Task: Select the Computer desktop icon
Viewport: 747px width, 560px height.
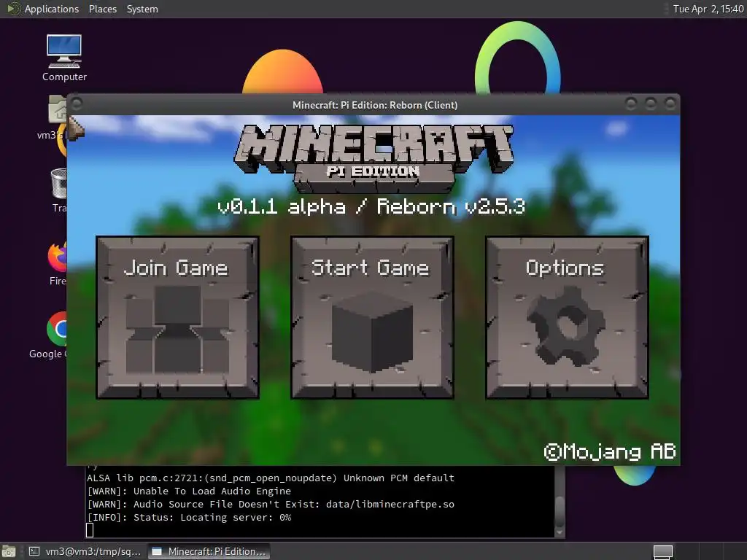Action: click(64, 58)
